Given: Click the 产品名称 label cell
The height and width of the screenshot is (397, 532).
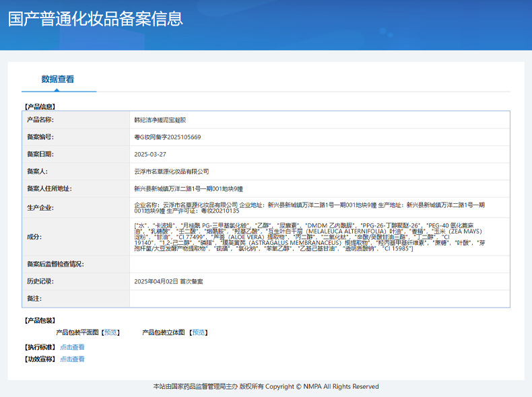Looking at the screenshot, I should (75, 120).
